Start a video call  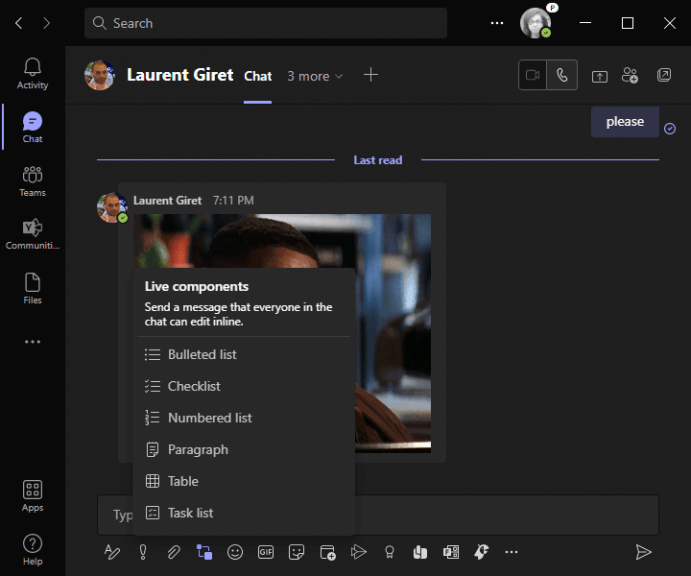[x=532, y=75]
